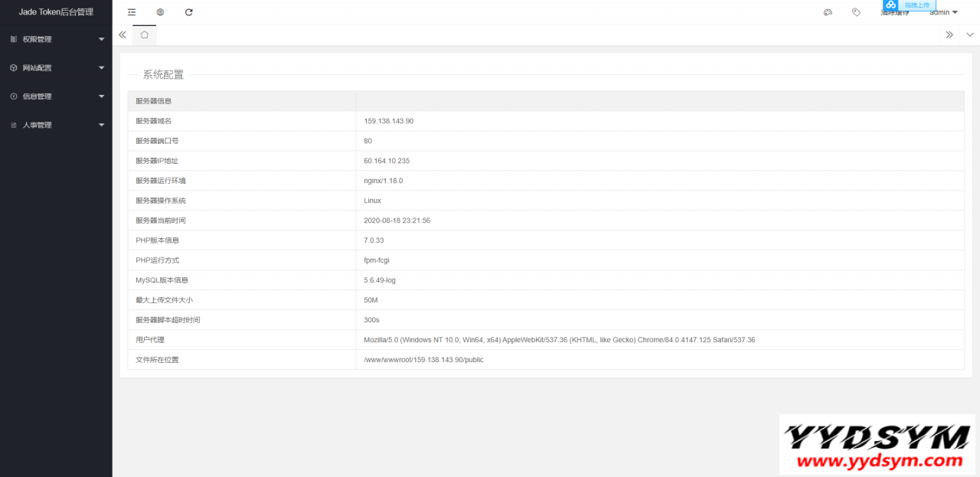Click the cloud drag-upload widget icon

(x=891, y=5)
